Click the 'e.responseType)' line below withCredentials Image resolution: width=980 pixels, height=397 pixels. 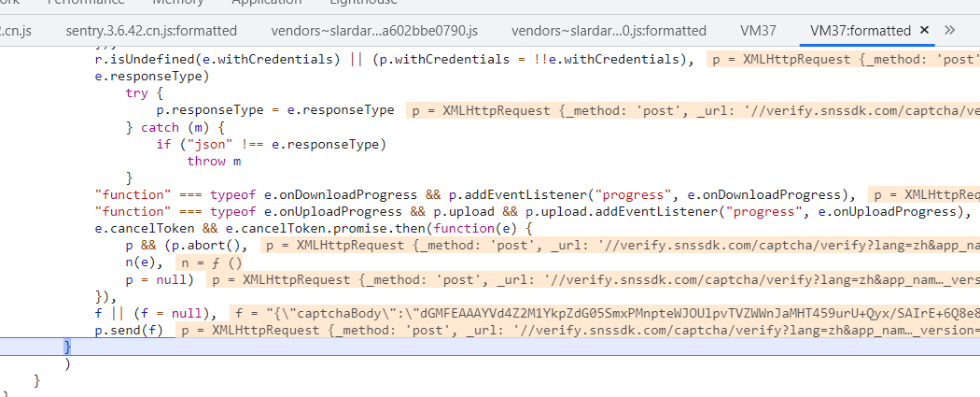pyautogui.click(x=152, y=77)
